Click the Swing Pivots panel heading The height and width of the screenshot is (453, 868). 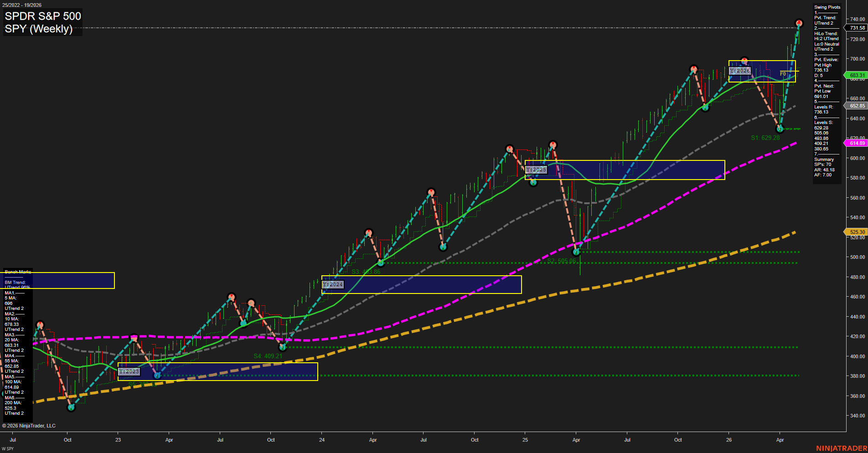pyautogui.click(x=827, y=7)
